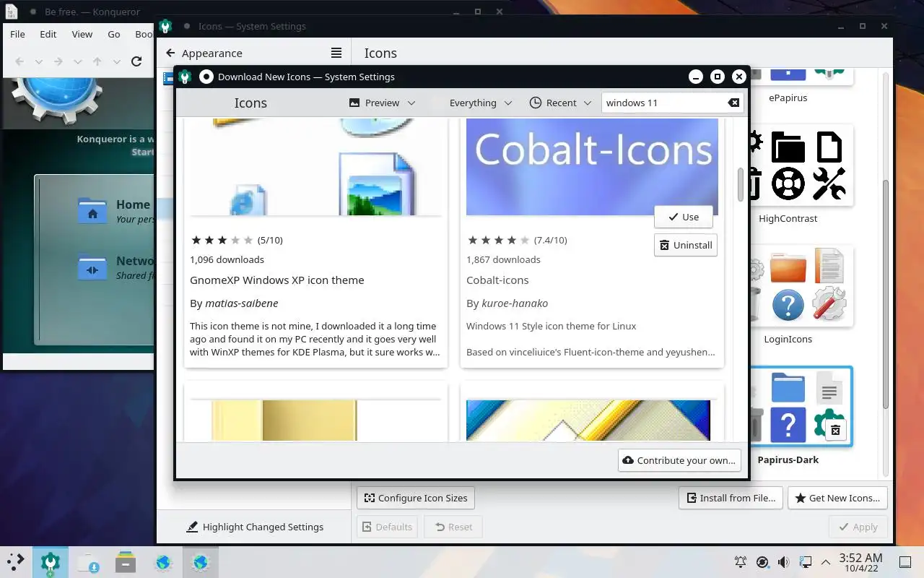Open the Edit menu in Konqueror
The image size is (924, 578).
(48, 34)
